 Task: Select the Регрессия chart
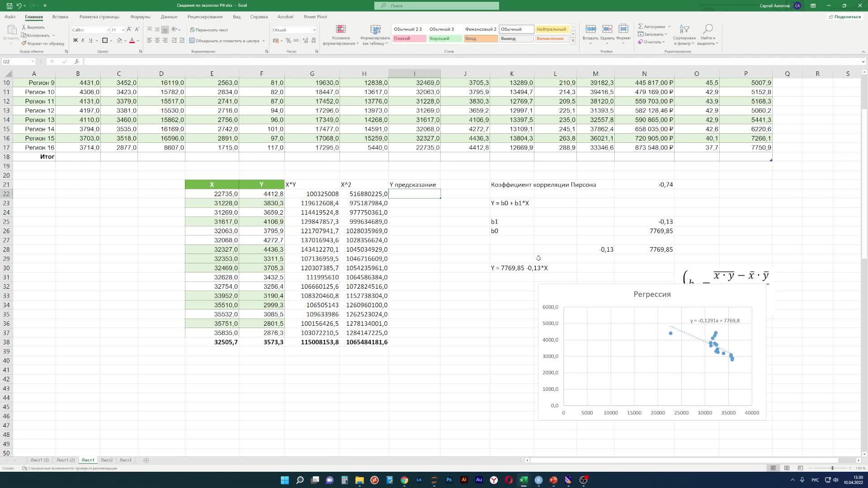(x=652, y=352)
